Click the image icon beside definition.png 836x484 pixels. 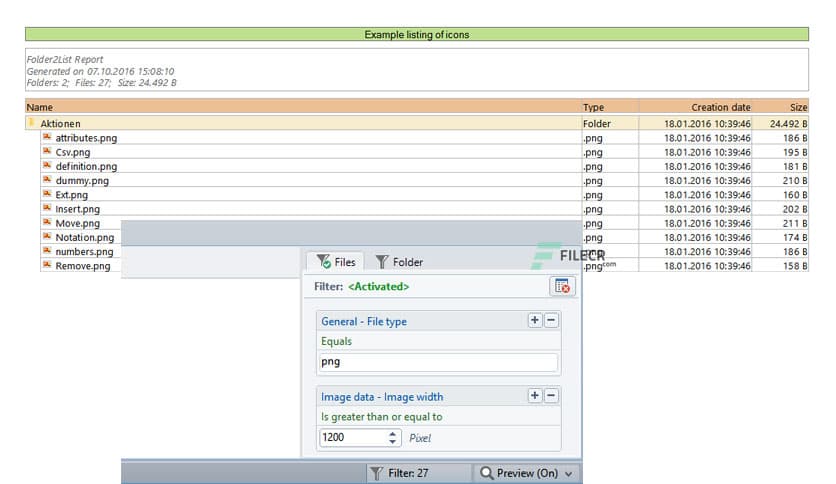click(47, 165)
